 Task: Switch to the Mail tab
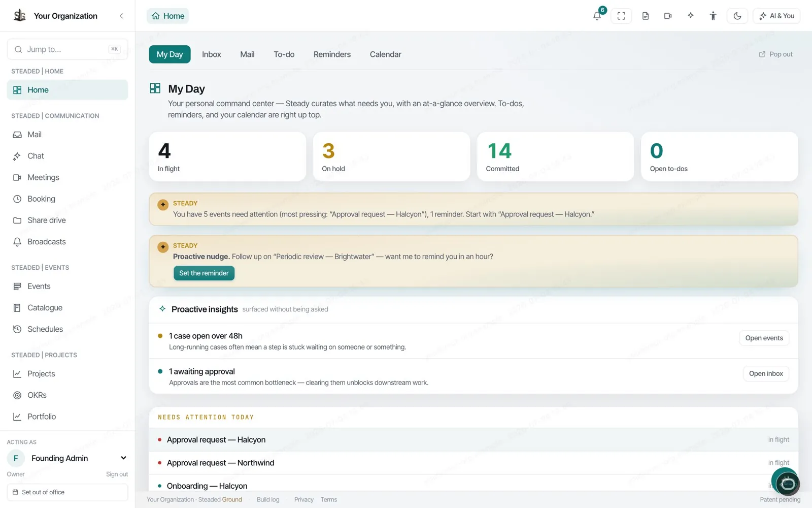click(x=247, y=54)
